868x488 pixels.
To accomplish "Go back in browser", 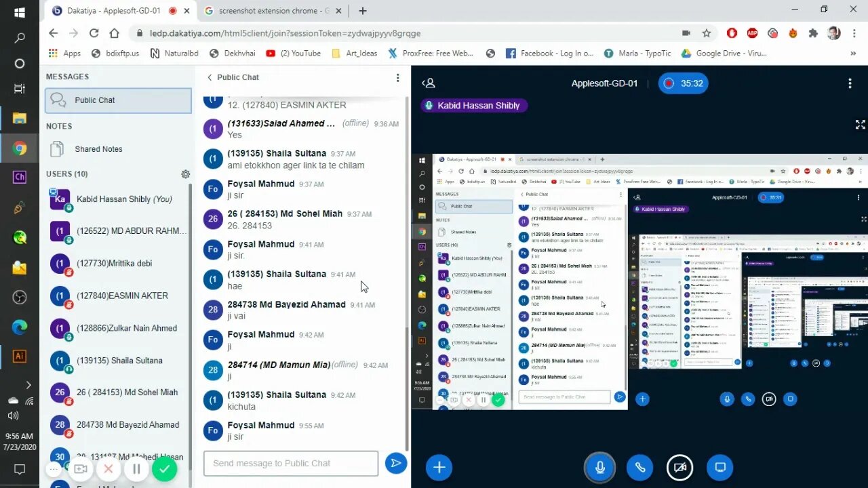I will click(54, 33).
